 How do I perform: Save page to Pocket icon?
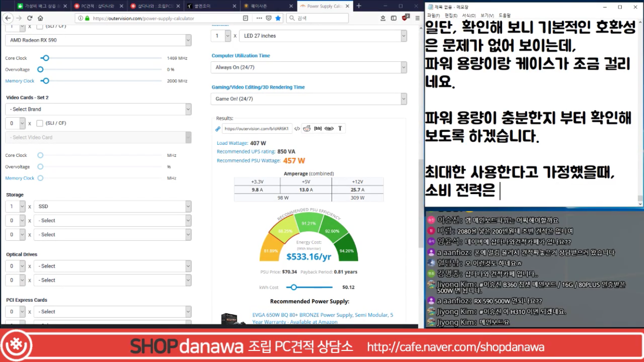click(269, 18)
